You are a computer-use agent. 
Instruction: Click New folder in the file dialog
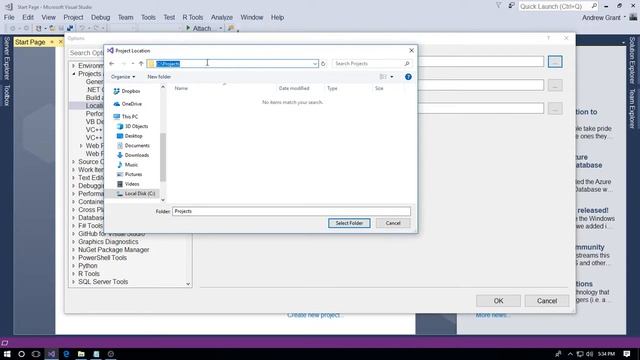[159, 77]
